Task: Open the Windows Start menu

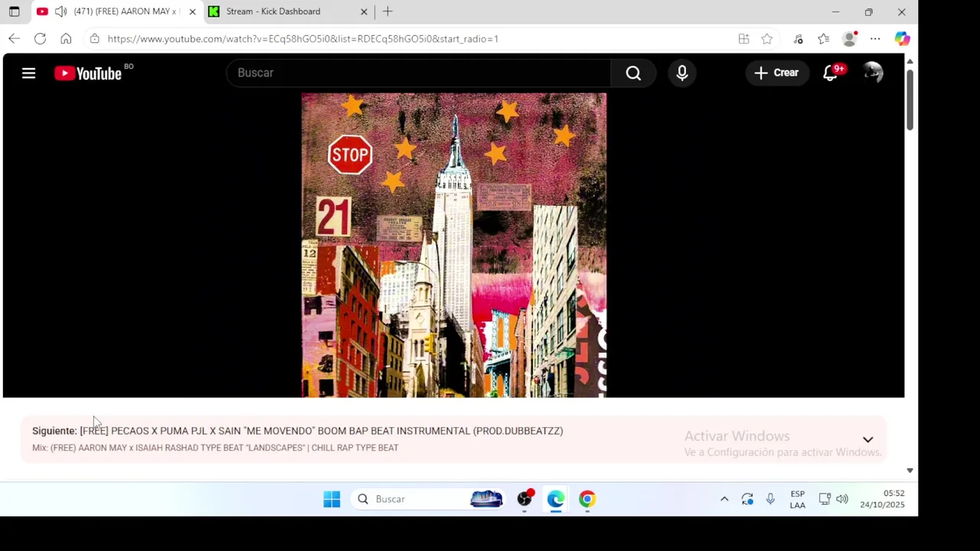Action: click(332, 499)
